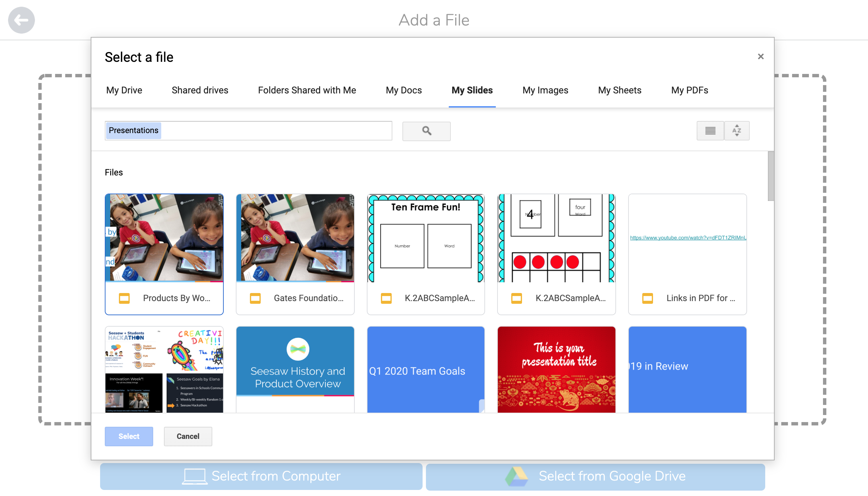Open the Shared drives tab
The height and width of the screenshot is (496, 868).
[200, 90]
